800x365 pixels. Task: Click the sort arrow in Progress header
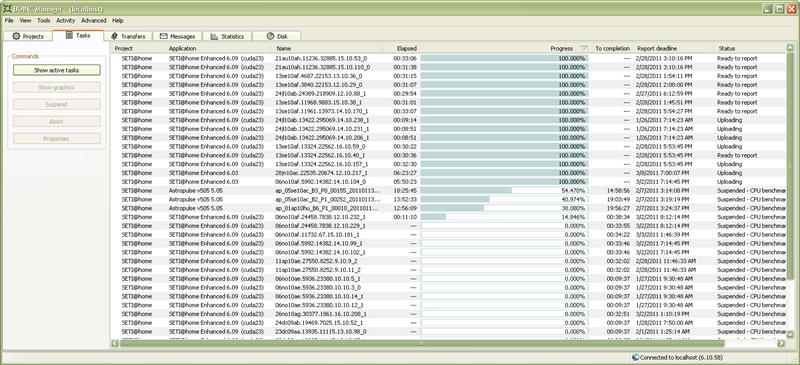pos(584,48)
